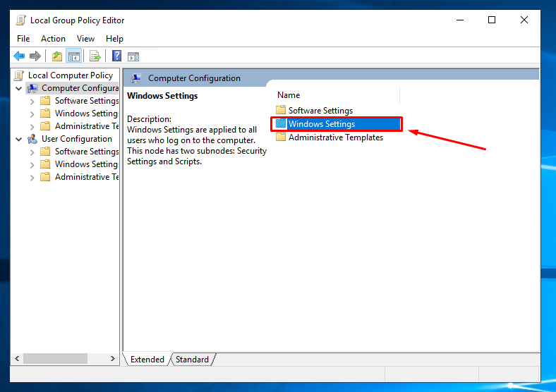556x392 pixels.
Task: Toggle the Show/Hide Action Pane icon
Action: pyautogui.click(x=133, y=56)
